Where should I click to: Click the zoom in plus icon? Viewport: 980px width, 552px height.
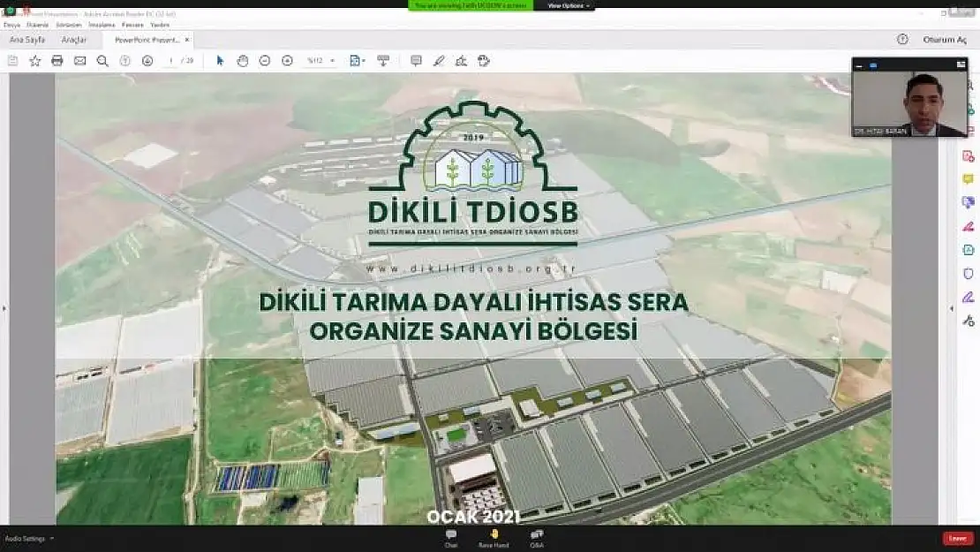click(x=288, y=61)
